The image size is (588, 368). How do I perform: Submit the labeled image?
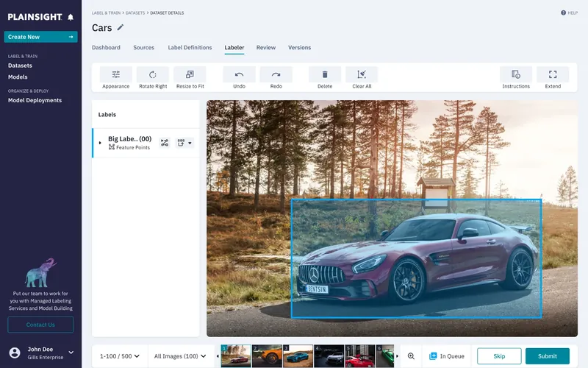[x=548, y=356]
